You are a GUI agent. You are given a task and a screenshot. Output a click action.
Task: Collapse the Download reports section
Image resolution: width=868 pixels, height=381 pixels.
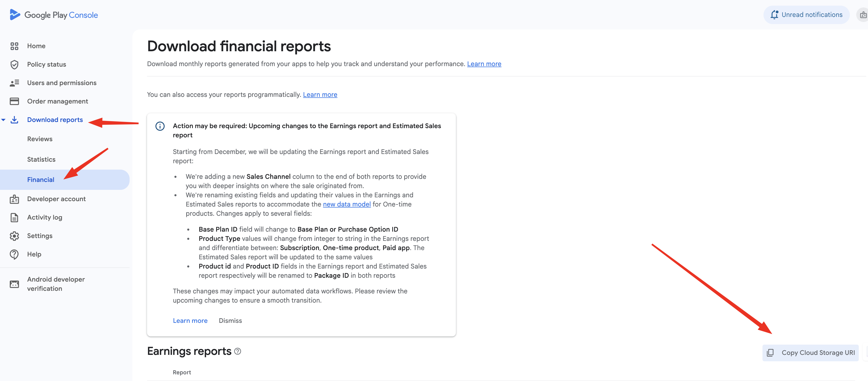coord(3,120)
